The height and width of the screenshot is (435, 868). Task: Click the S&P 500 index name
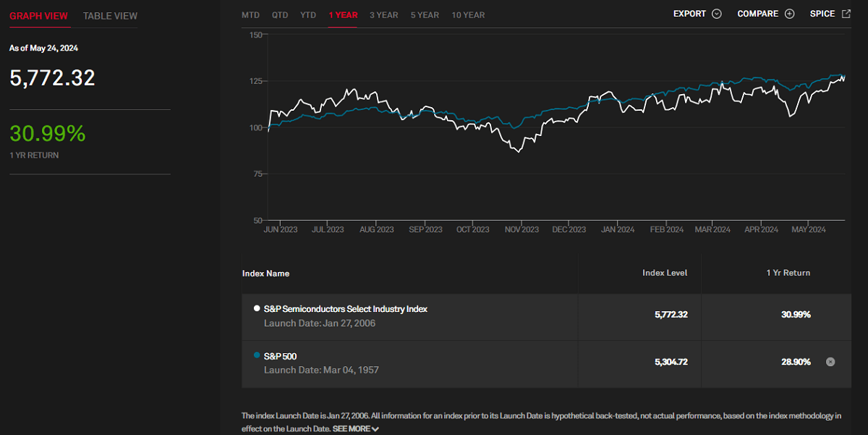280,356
